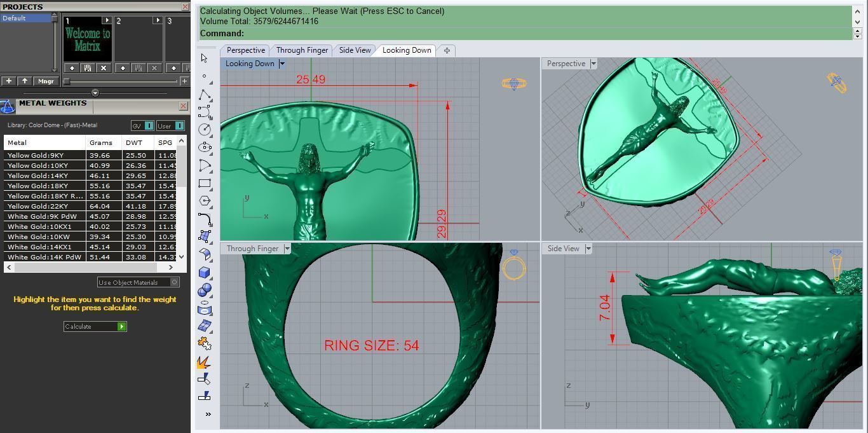
Task: Collapse the Projects panel with round arrow
Action: 95,93
